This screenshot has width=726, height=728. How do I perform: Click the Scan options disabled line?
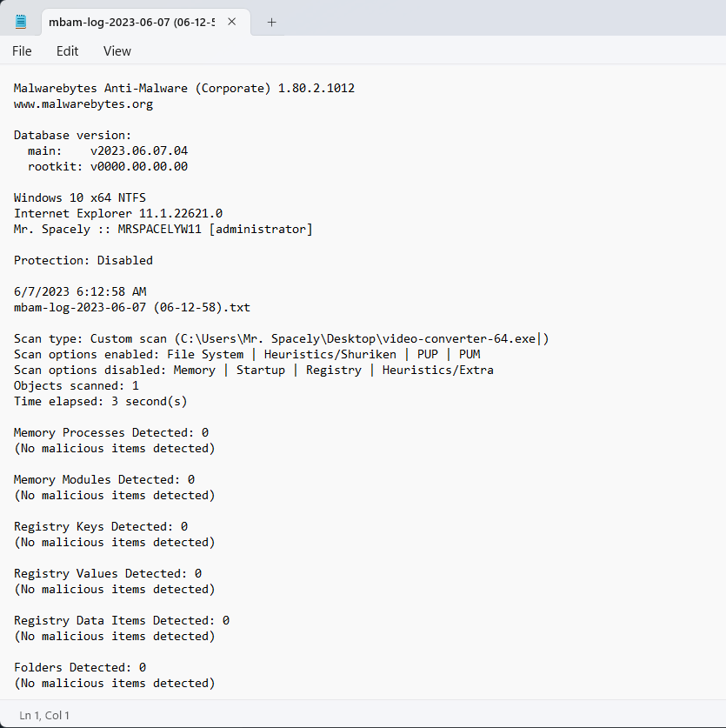click(254, 370)
